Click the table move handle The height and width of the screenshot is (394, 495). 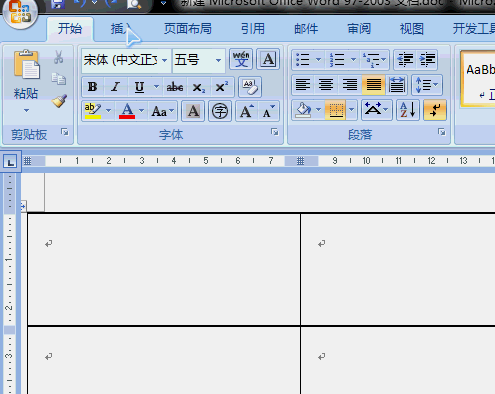click(23, 206)
